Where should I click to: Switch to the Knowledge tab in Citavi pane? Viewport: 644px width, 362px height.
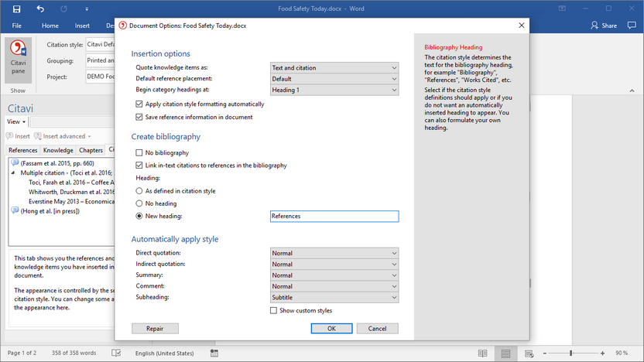(58, 150)
